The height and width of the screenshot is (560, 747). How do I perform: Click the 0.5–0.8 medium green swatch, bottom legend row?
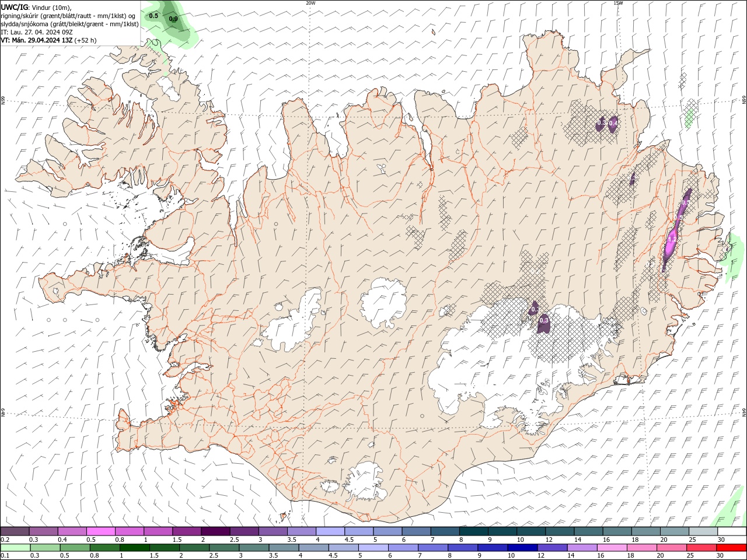[x=75, y=548]
